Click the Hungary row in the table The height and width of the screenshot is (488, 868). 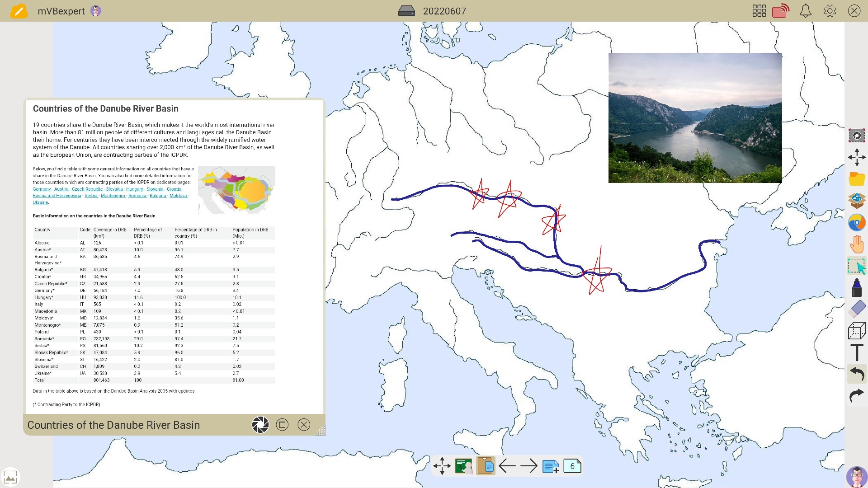(x=154, y=297)
